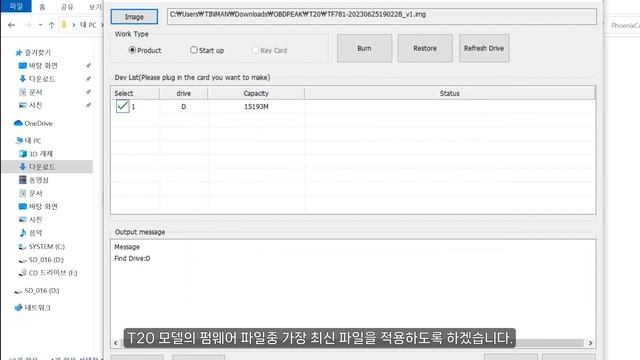Click the pin icon beside pinned 다운로드
Screen dimensions: 640x360
pyautogui.click(x=88, y=79)
